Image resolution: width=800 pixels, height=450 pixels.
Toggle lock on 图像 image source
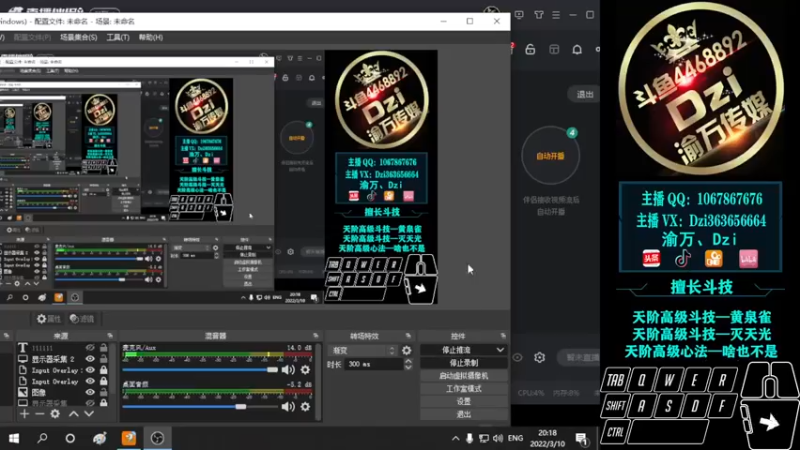pos(104,392)
